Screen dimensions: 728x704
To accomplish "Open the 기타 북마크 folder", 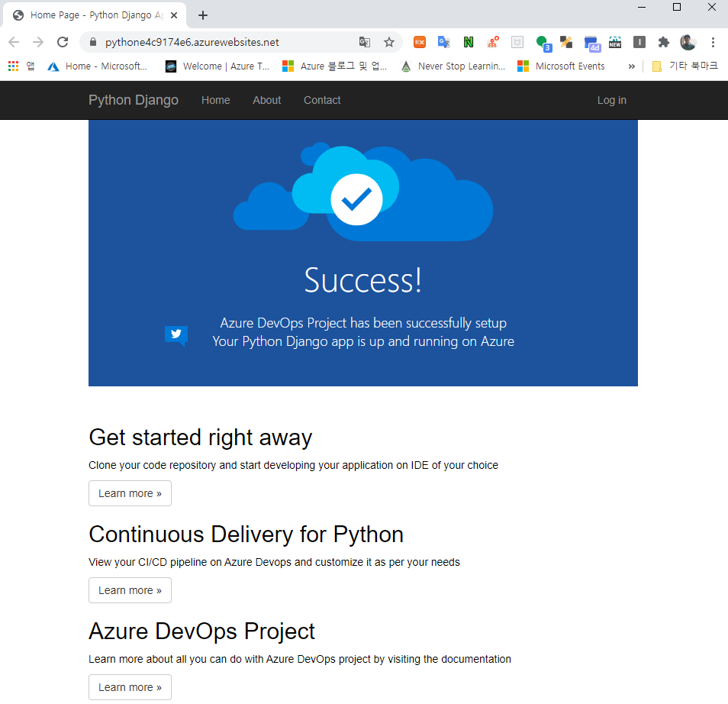I will [685, 66].
